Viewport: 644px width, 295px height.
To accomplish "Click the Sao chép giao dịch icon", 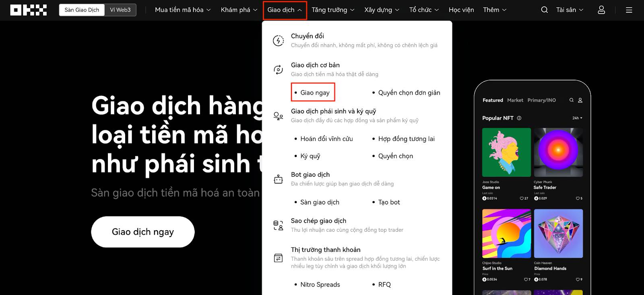I will tap(278, 225).
